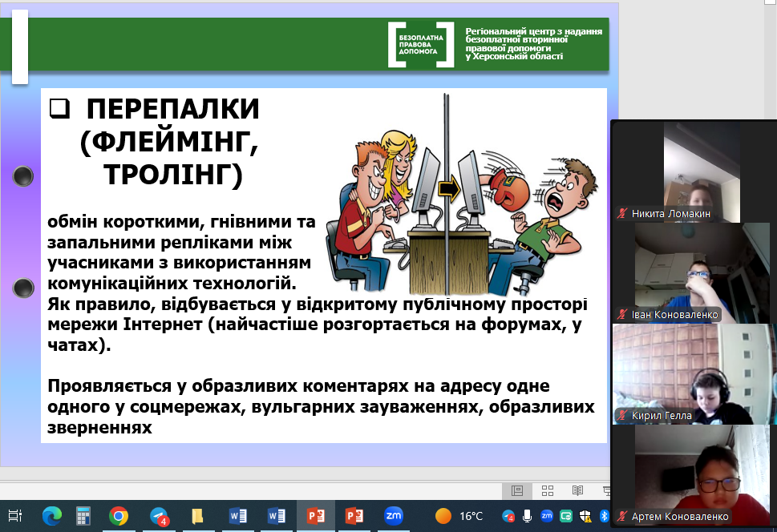Switch to Reading View
The width and height of the screenshot is (777, 532).
(x=577, y=490)
